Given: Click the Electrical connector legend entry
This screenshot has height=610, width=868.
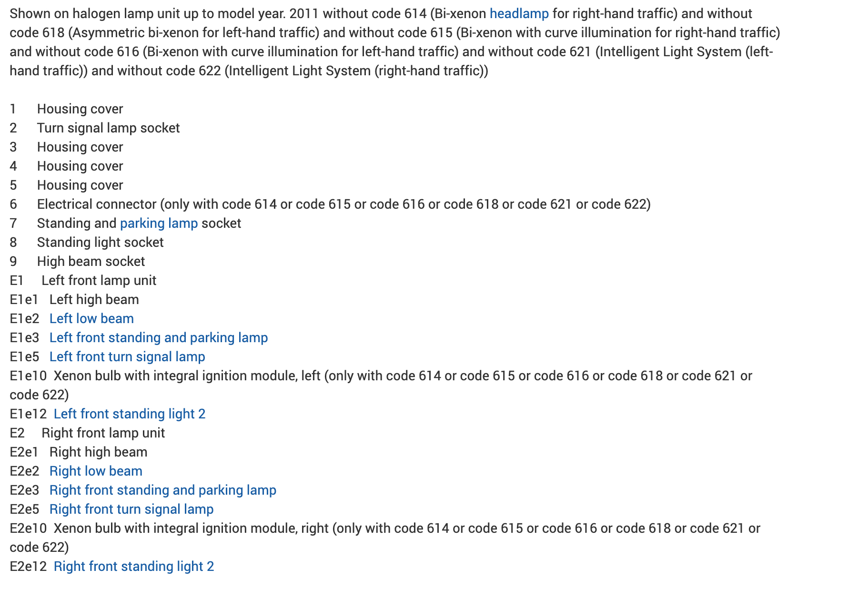Looking at the screenshot, I should click(343, 204).
